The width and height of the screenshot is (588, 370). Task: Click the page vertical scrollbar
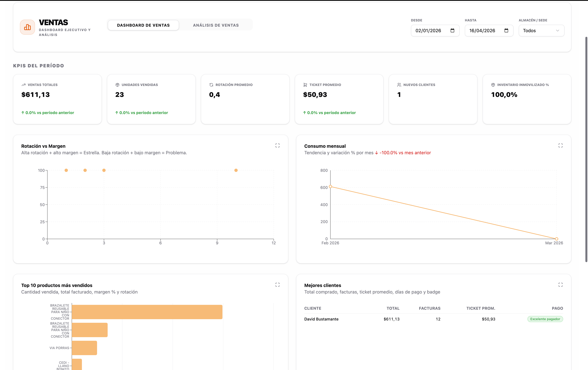[x=586, y=149]
